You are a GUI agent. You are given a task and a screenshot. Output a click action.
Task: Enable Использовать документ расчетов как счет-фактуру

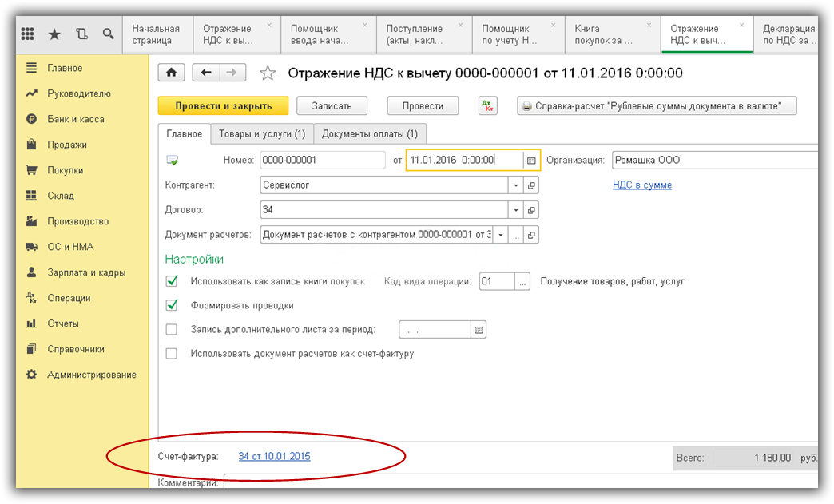pos(171,354)
